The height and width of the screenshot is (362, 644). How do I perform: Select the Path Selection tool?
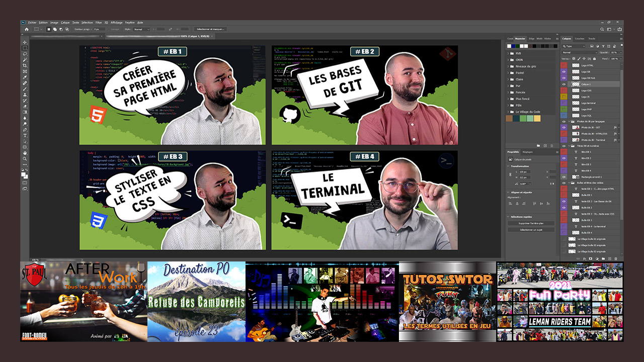pos(25,141)
